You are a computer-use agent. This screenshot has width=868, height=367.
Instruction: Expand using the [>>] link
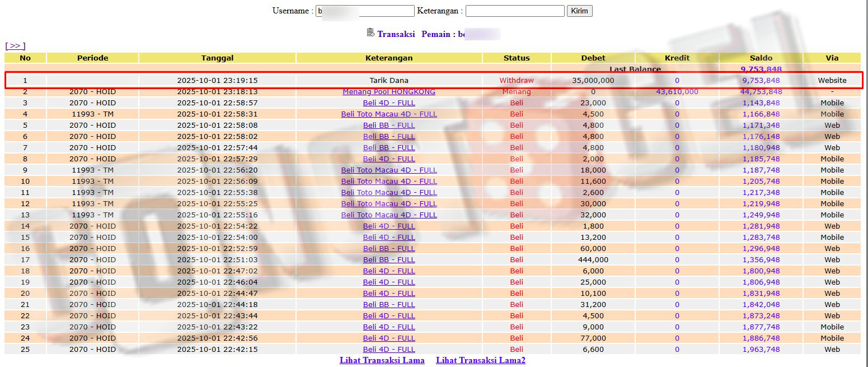pyautogui.click(x=15, y=46)
